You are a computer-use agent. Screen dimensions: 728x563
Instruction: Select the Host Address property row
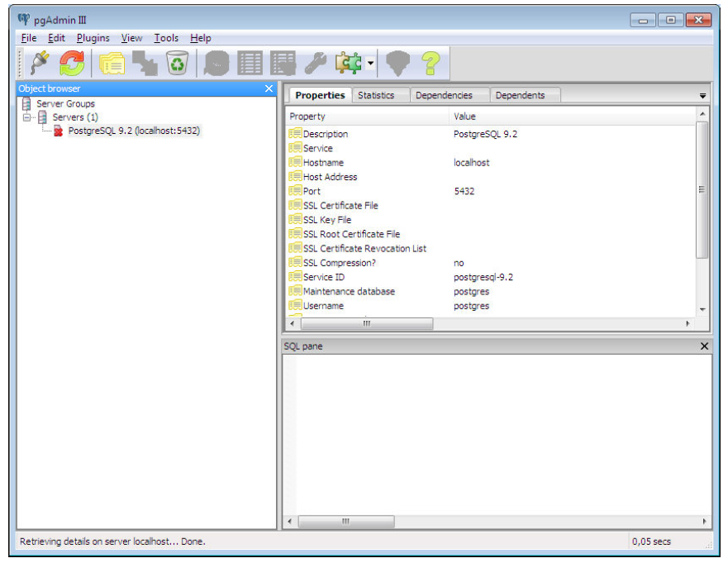point(491,177)
